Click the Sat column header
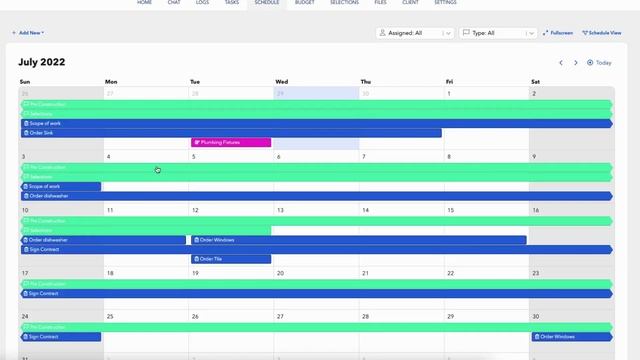640x360 pixels. pos(536,82)
